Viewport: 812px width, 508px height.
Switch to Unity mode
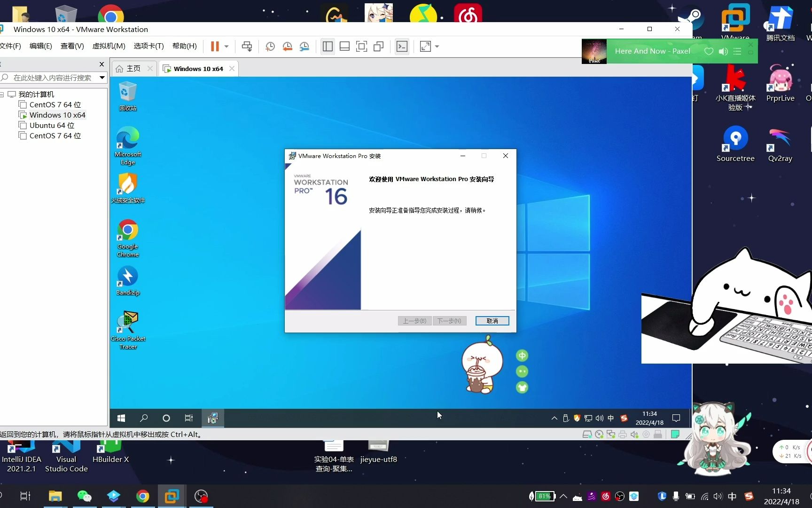pyautogui.click(x=378, y=46)
